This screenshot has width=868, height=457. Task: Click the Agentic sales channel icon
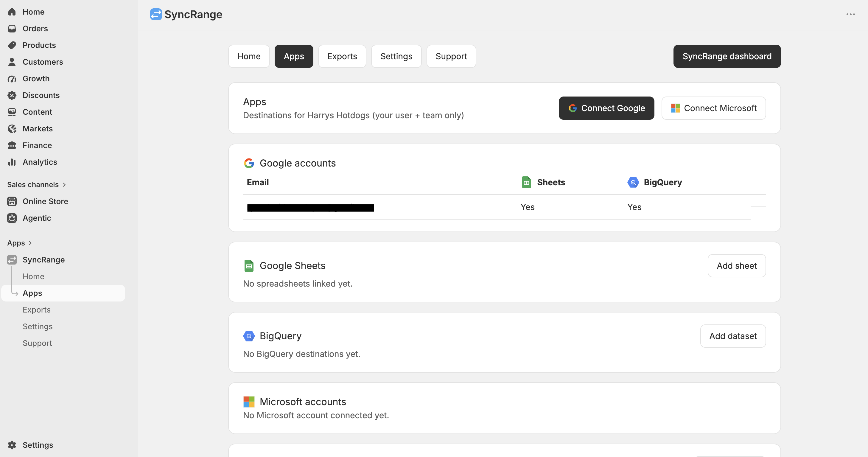click(x=12, y=218)
